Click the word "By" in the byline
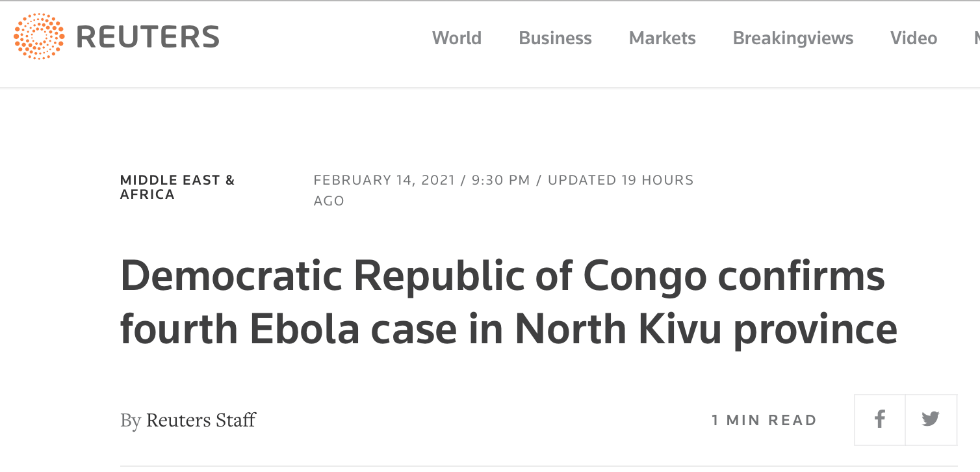Image resolution: width=980 pixels, height=472 pixels. point(130,420)
